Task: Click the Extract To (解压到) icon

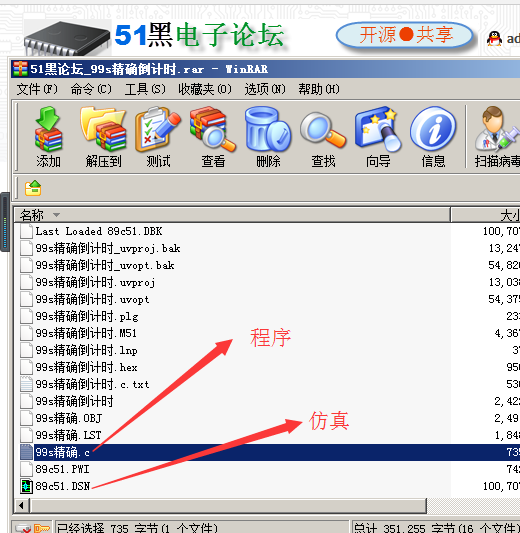Action: (103, 129)
